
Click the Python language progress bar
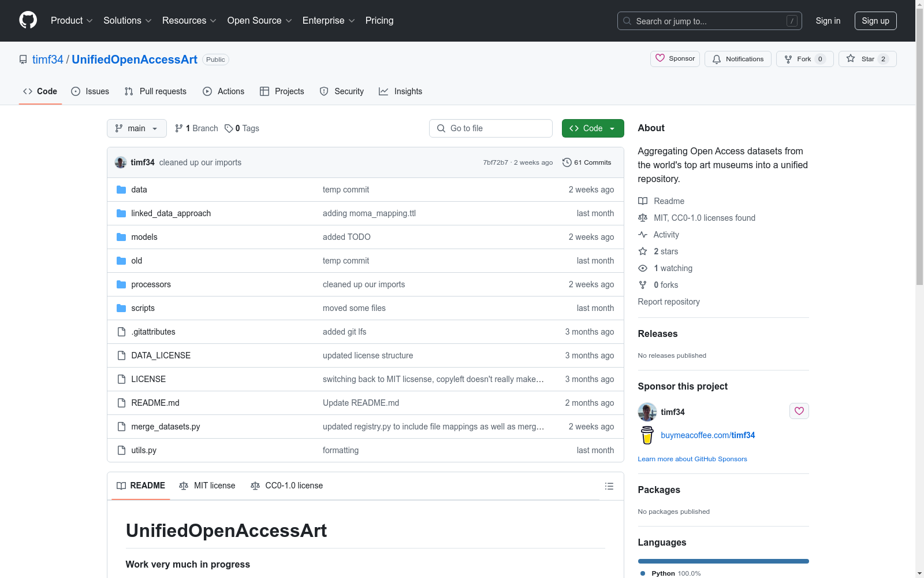click(x=724, y=561)
